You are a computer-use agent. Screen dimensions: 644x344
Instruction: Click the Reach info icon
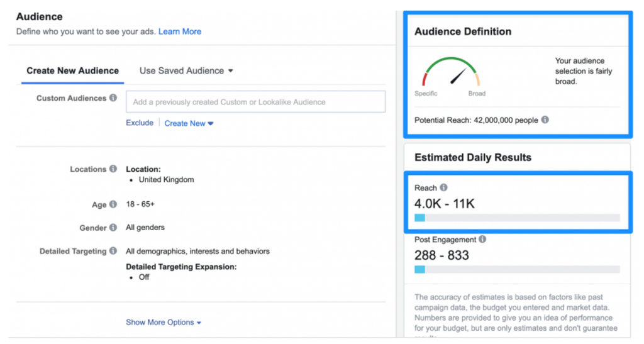tap(443, 187)
